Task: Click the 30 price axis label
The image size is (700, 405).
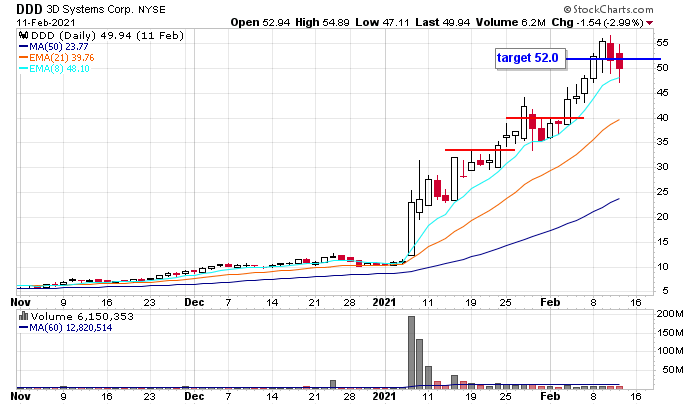Action: (662, 167)
